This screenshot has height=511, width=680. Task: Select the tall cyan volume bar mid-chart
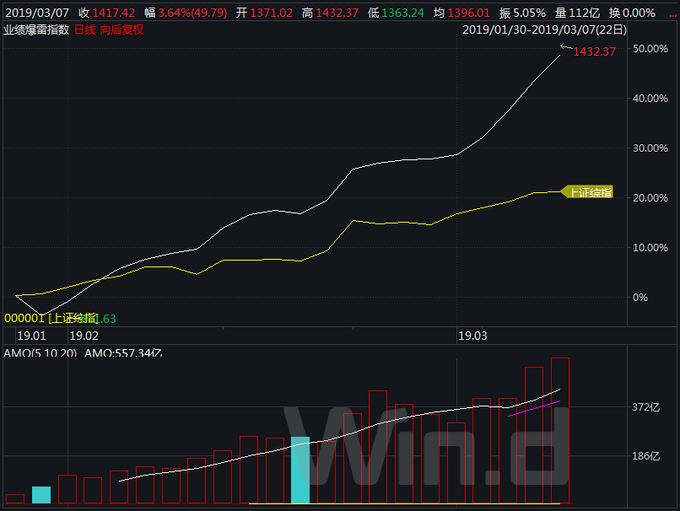tap(300, 469)
